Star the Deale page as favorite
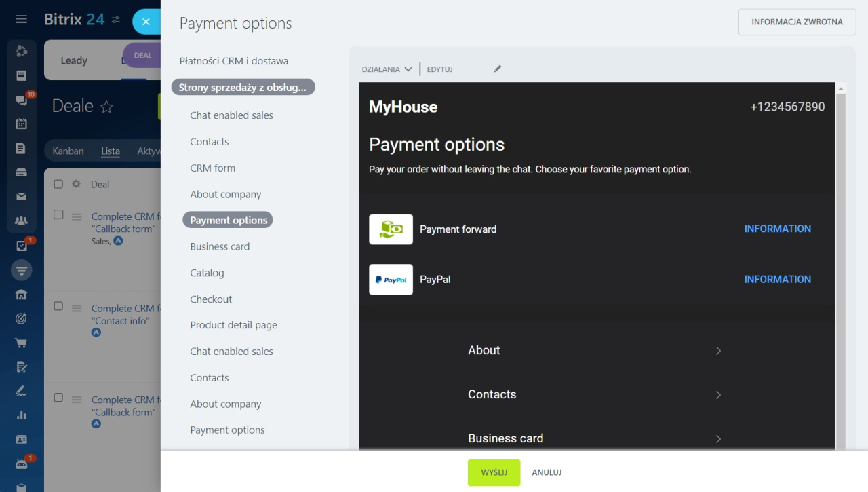The image size is (868, 492). pyautogui.click(x=106, y=107)
